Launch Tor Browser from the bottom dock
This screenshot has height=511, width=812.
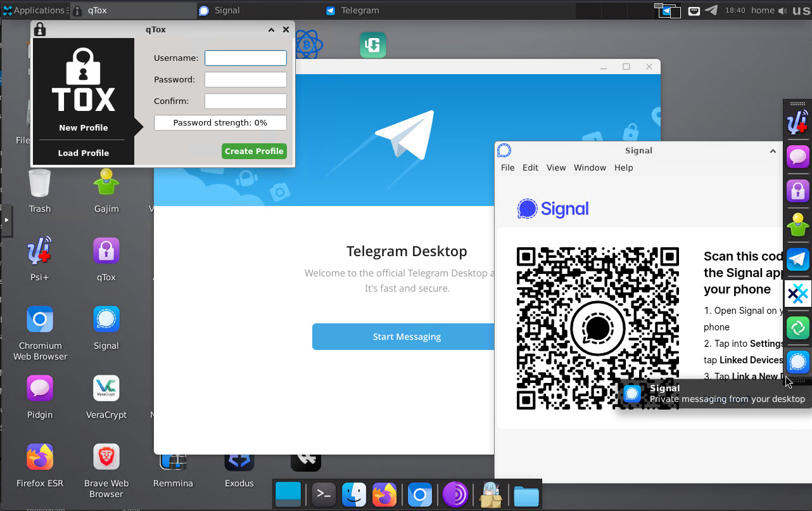(454, 495)
